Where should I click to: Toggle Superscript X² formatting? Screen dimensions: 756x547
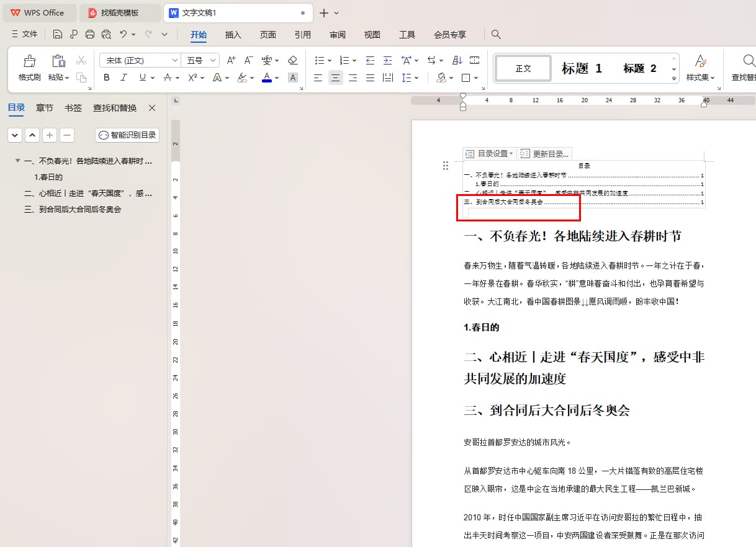192,78
